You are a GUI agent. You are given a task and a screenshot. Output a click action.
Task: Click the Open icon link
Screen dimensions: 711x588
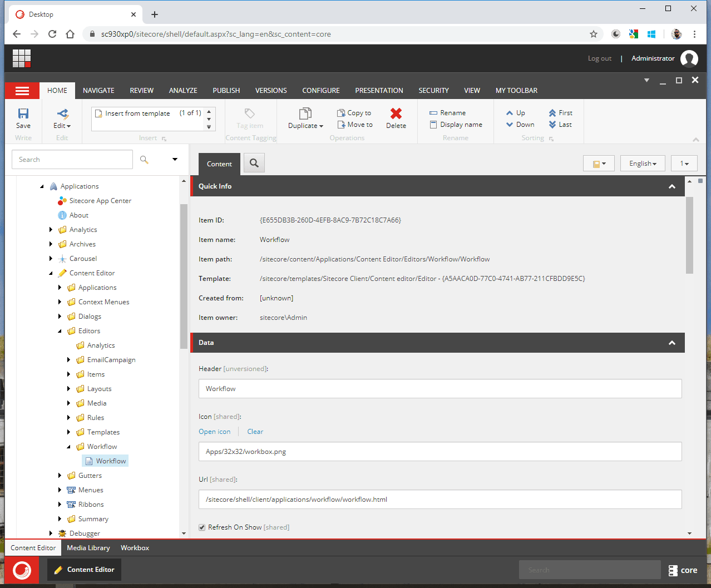click(x=214, y=432)
